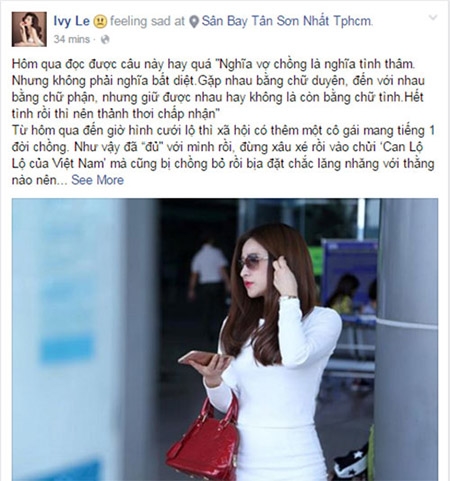Open the 34 mins timestamp link
This screenshot has width=450, height=481.
click(x=72, y=39)
